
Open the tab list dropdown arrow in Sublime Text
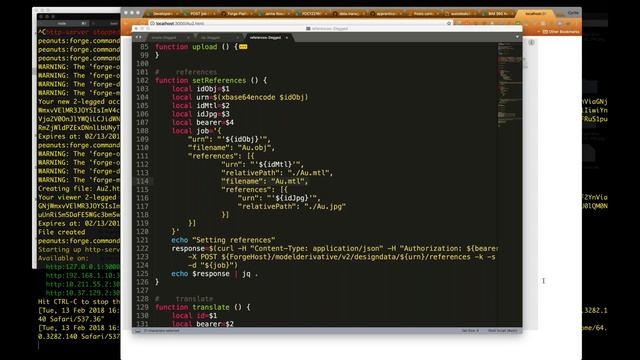[517, 37]
